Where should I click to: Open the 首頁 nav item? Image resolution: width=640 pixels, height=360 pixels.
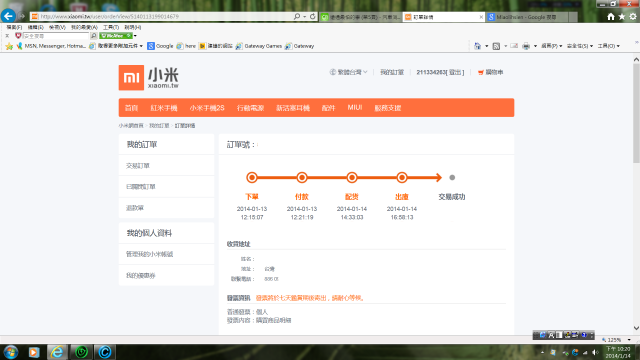[x=131, y=108]
